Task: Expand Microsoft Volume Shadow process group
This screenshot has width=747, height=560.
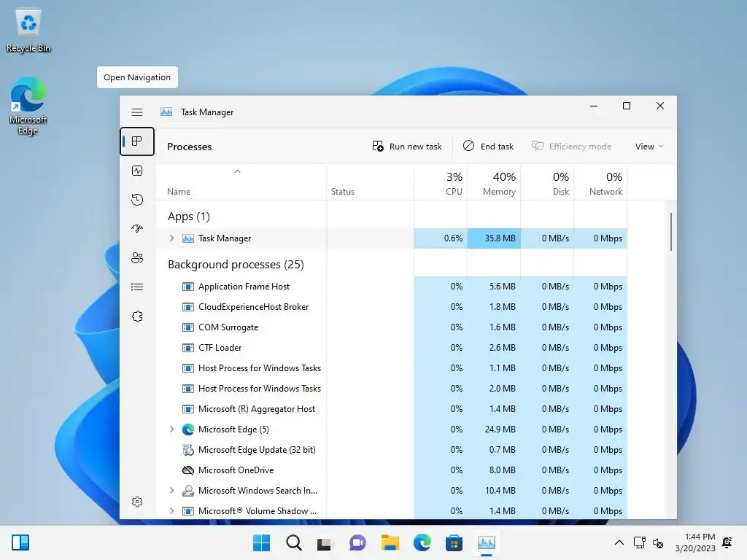Action: [172, 511]
